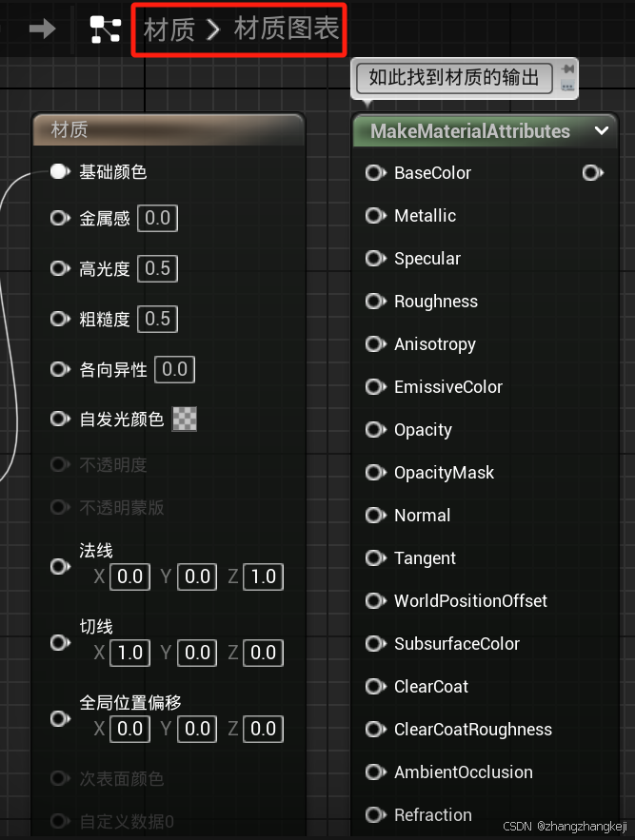Click the EmissiveColor input pin
The height and width of the screenshot is (840, 635).
[x=375, y=387]
